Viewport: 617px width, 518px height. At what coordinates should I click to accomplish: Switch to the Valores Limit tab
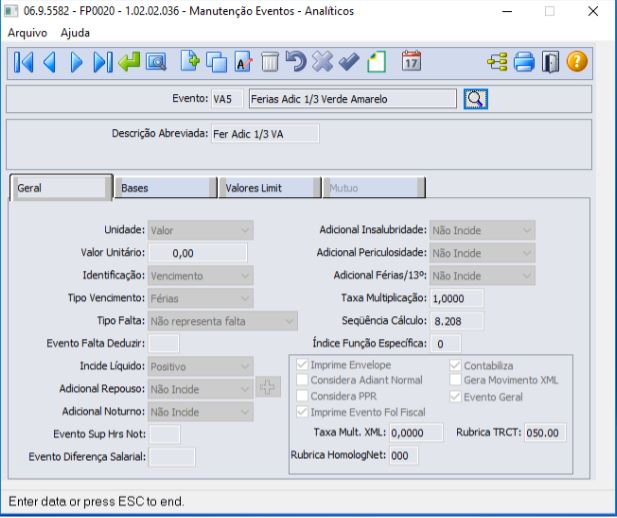(x=270, y=188)
